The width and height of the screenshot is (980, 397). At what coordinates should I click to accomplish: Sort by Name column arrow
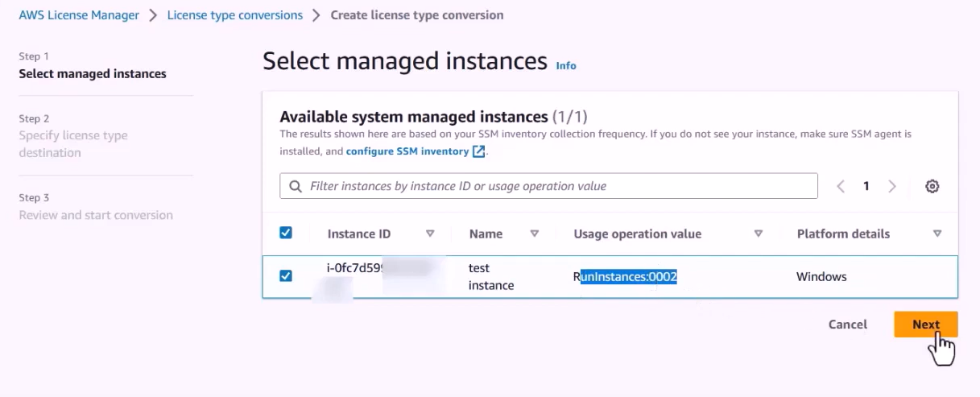[x=535, y=234]
